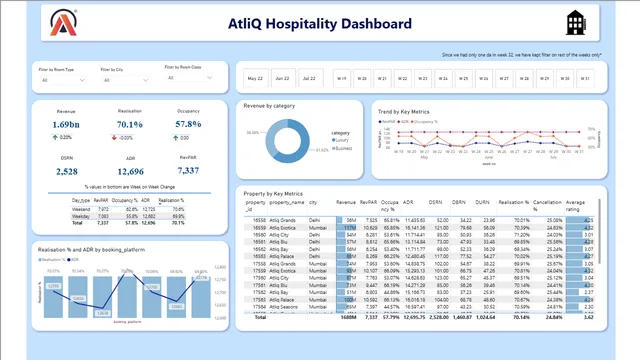This screenshot has height=360, width=640.
Task: Select week W 23 slicer tile
Action: (x=423, y=78)
